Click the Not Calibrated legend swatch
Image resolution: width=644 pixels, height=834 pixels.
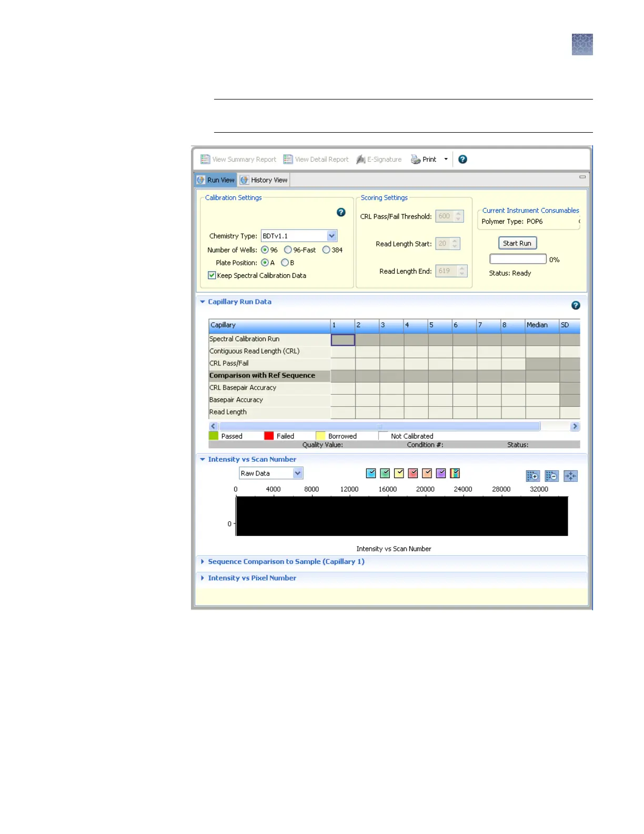(x=383, y=436)
